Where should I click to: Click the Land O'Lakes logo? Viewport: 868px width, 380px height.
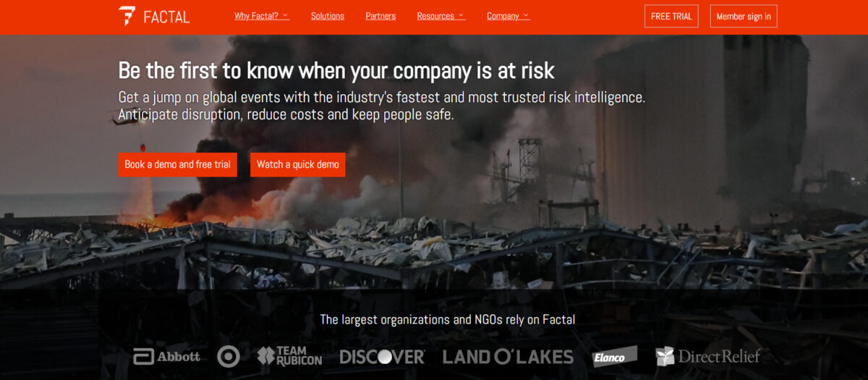click(508, 356)
